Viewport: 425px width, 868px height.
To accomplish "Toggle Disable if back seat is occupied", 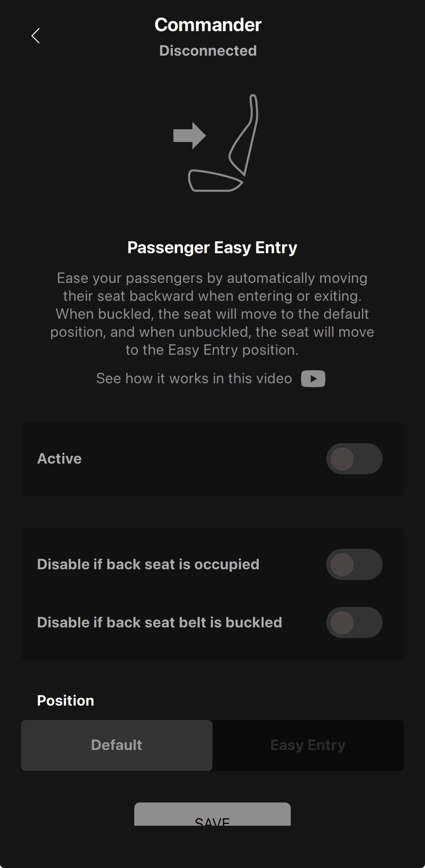I will point(354,564).
